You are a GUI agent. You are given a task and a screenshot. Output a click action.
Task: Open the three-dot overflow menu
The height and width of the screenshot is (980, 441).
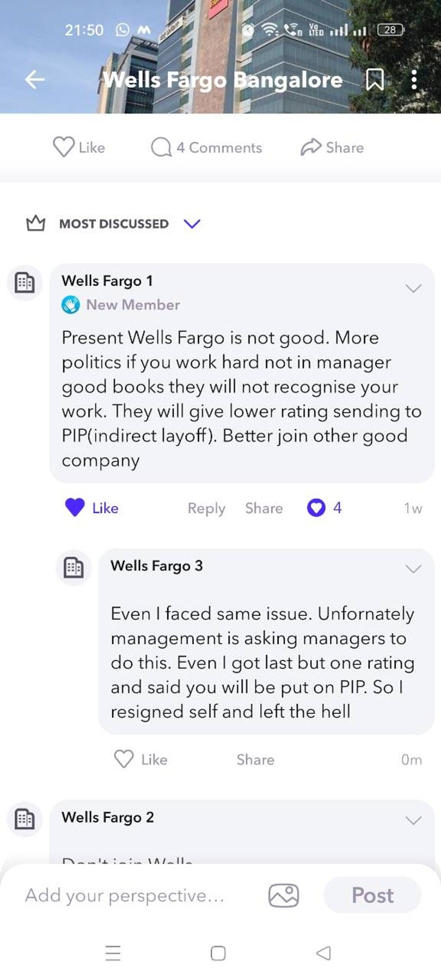coord(414,79)
